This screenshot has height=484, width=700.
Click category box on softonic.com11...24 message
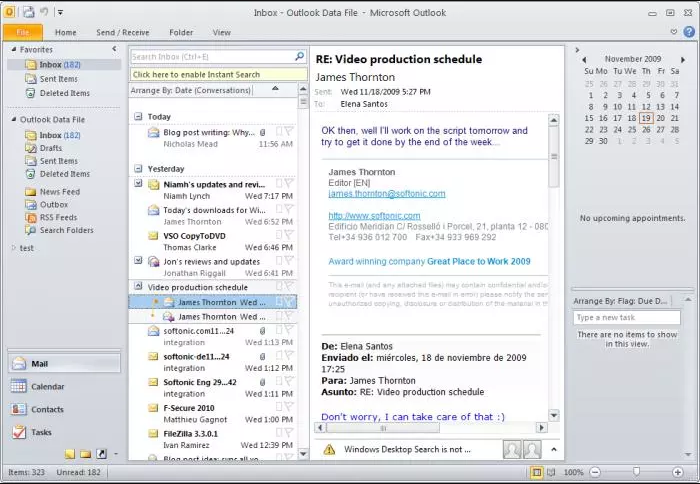(x=279, y=330)
